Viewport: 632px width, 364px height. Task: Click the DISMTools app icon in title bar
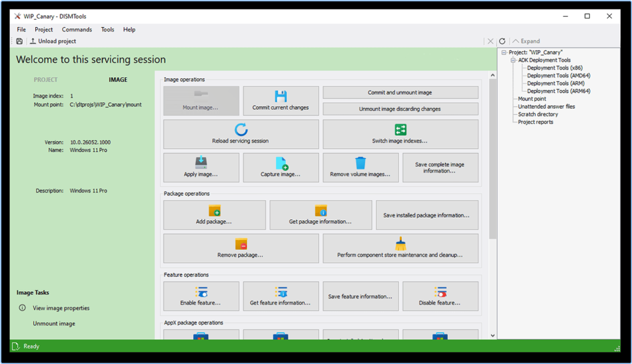coord(17,16)
